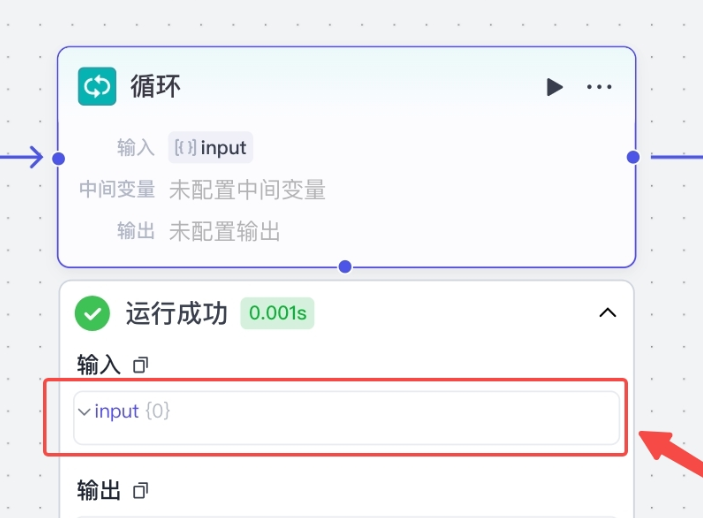
Task: Click the teal loop node icon
Action: tap(97, 87)
